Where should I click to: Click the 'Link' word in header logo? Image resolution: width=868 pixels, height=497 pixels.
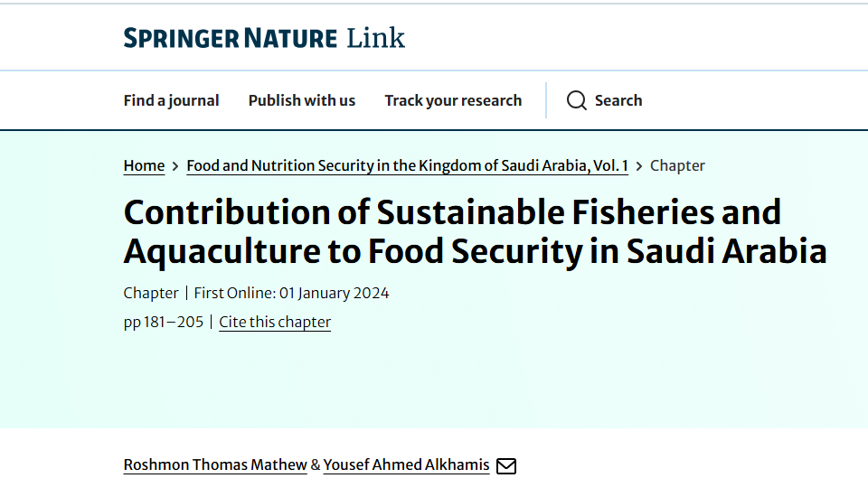click(376, 38)
